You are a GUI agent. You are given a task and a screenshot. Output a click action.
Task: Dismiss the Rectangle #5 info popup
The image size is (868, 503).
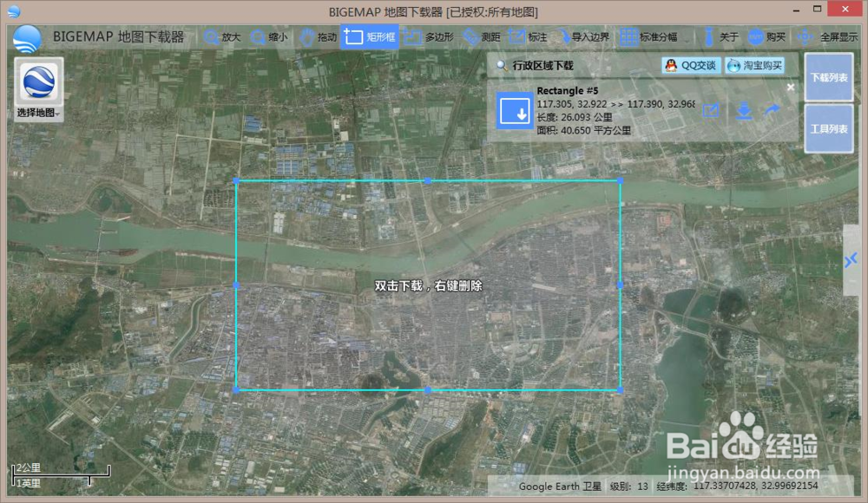pyautogui.click(x=789, y=87)
